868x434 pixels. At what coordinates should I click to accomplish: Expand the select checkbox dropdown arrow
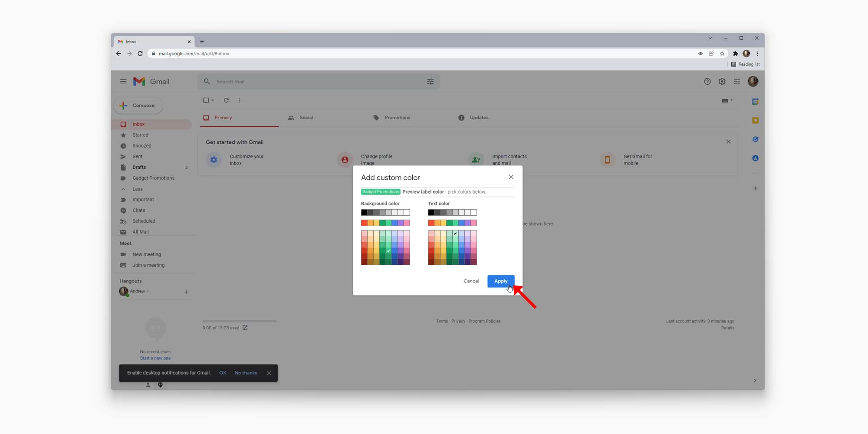[213, 100]
